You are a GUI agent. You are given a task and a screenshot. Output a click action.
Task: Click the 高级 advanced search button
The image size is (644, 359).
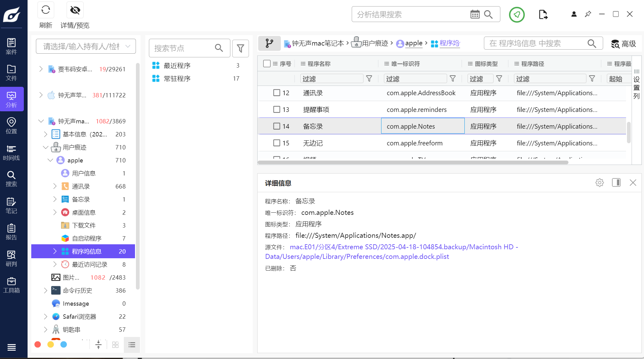point(623,44)
